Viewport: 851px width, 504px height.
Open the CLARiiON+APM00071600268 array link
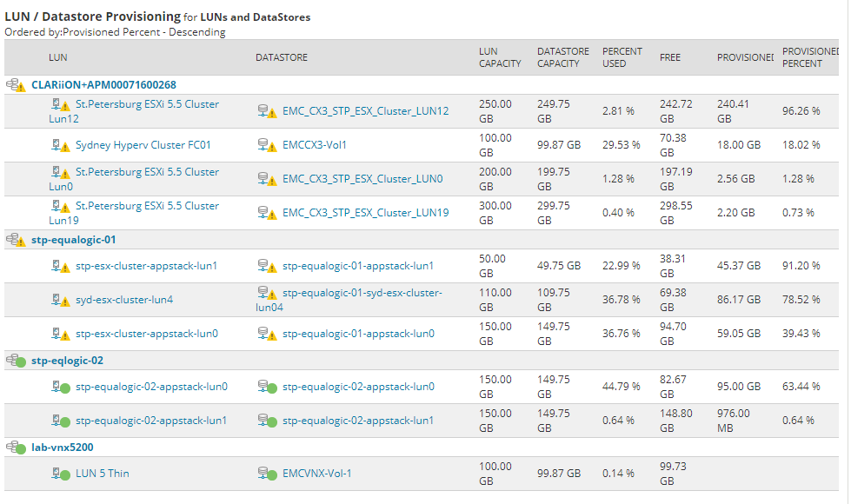[x=103, y=85]
